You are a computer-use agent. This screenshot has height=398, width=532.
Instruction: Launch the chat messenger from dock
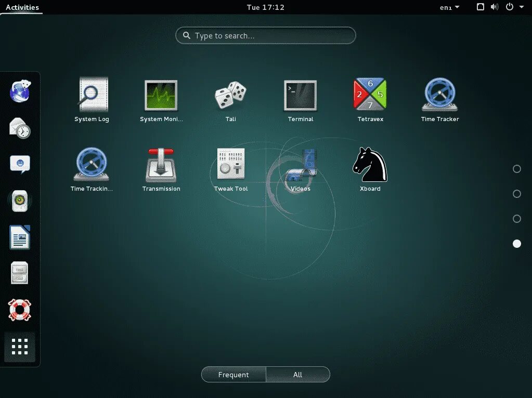(x=20, y=164)
